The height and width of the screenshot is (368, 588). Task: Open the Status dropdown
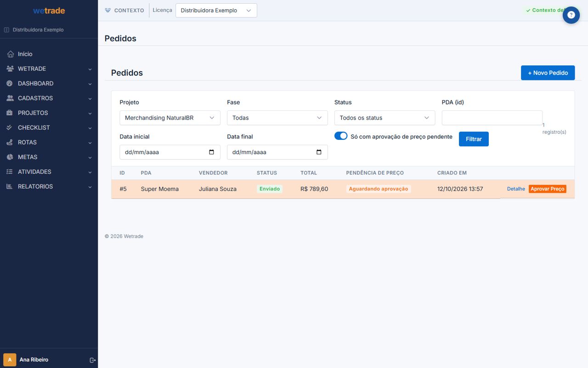[385, 118]
